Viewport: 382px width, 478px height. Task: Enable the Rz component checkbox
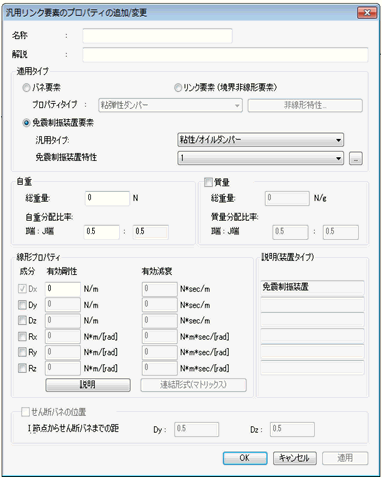tap(22, 368)
